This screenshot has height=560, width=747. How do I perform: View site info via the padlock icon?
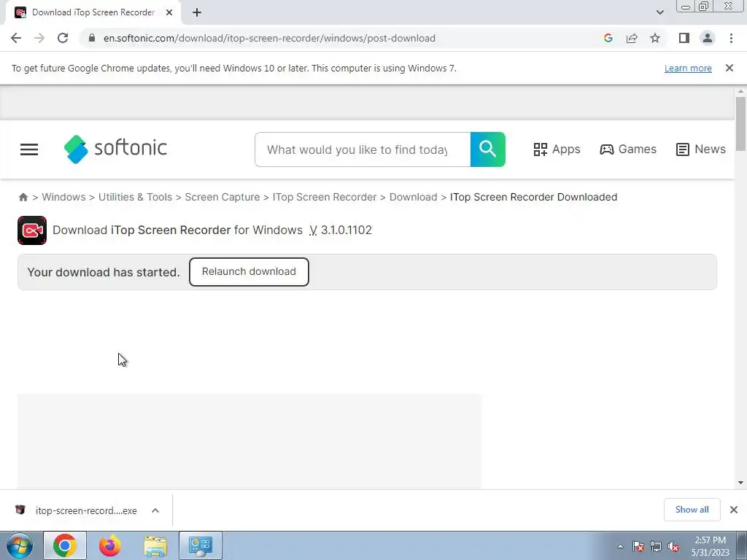pos(92,38)
